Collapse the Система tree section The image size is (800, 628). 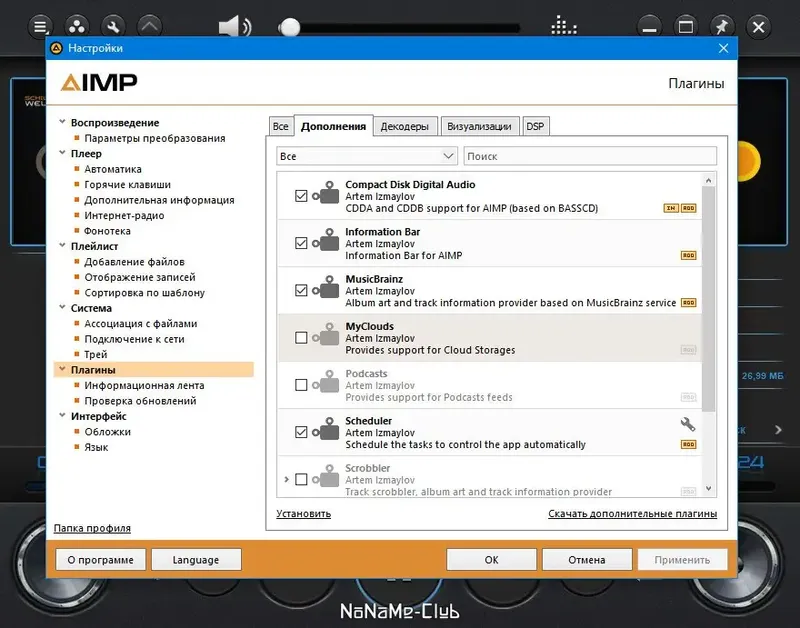point(62,307)
